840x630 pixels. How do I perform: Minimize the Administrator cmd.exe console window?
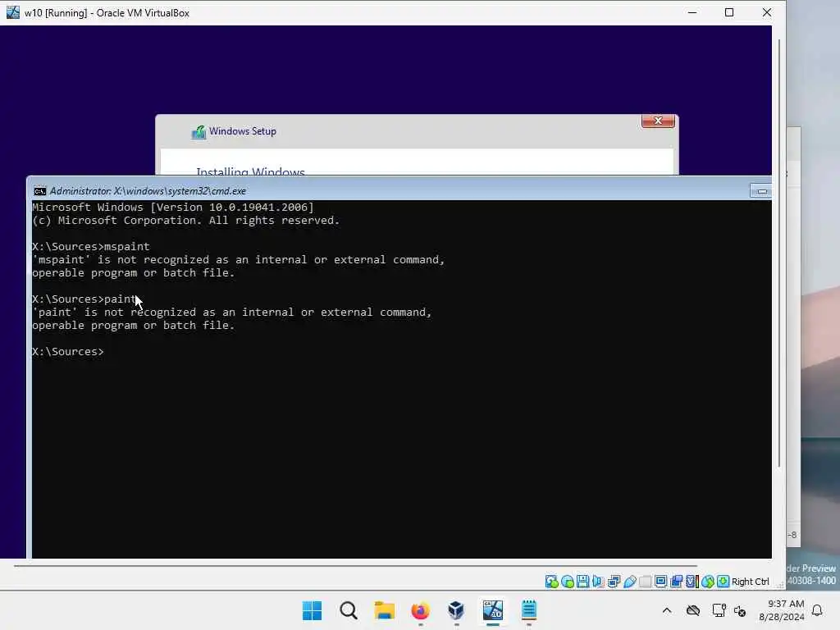tap(761, 191)
